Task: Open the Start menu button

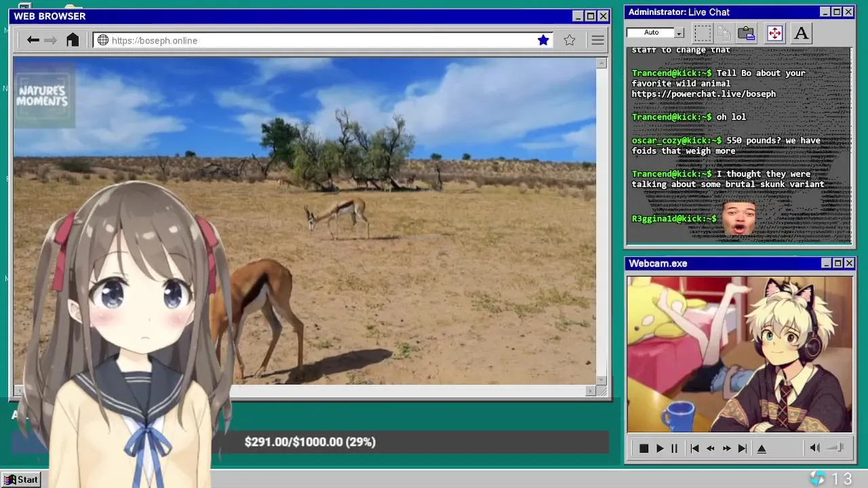Action: click(22, 479)
